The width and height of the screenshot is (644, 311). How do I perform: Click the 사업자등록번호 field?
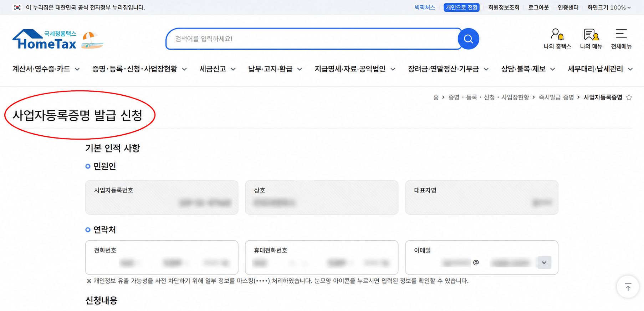162,197
